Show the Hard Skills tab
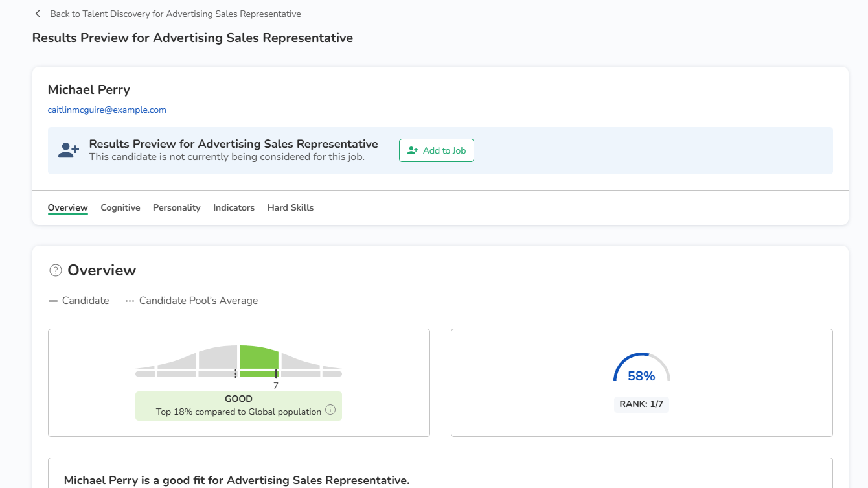 (290, 208)
